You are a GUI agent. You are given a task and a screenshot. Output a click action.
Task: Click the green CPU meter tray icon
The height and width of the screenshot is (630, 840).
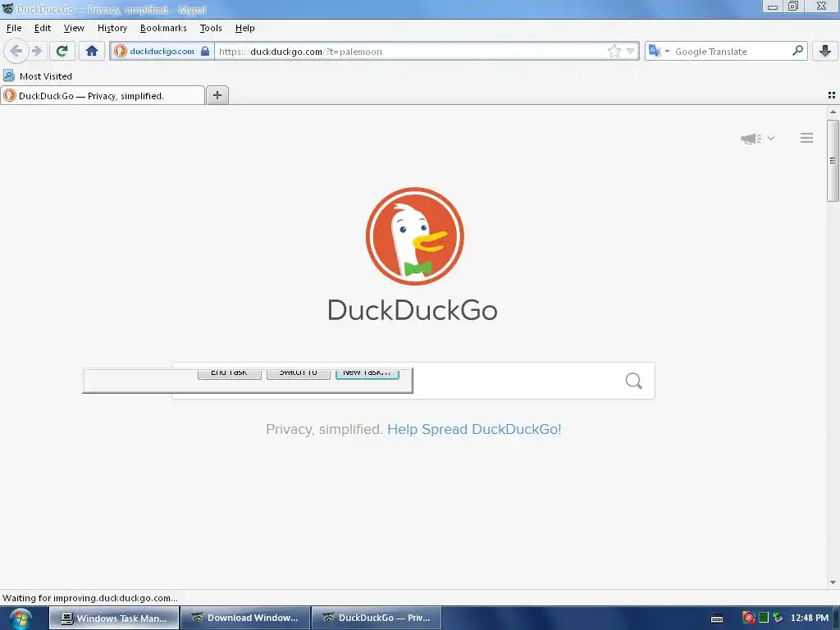764,618
